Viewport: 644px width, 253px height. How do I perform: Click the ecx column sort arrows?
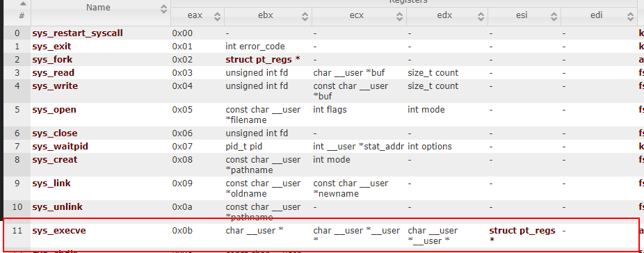399,17
